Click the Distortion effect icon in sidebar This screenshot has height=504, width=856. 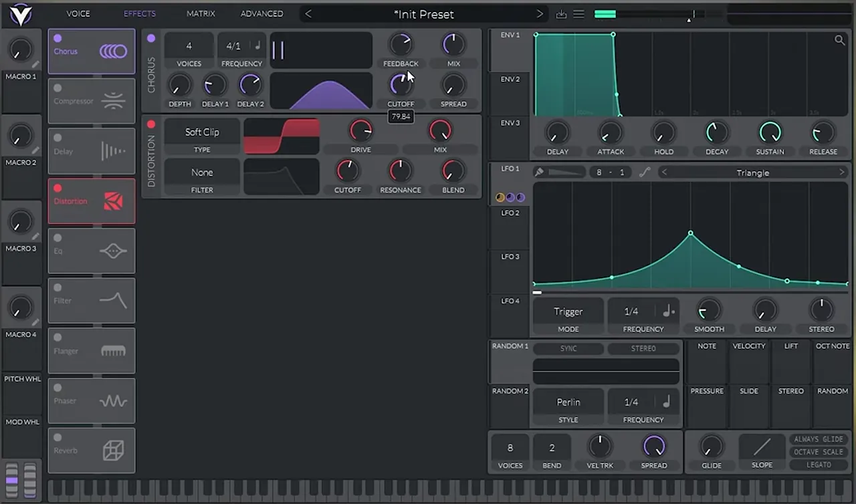click(x=113, y=201)
